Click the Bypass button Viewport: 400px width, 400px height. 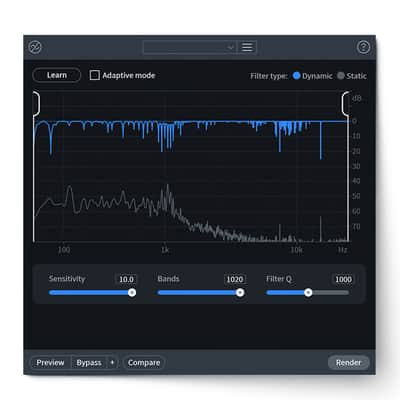tap(89, 362)
